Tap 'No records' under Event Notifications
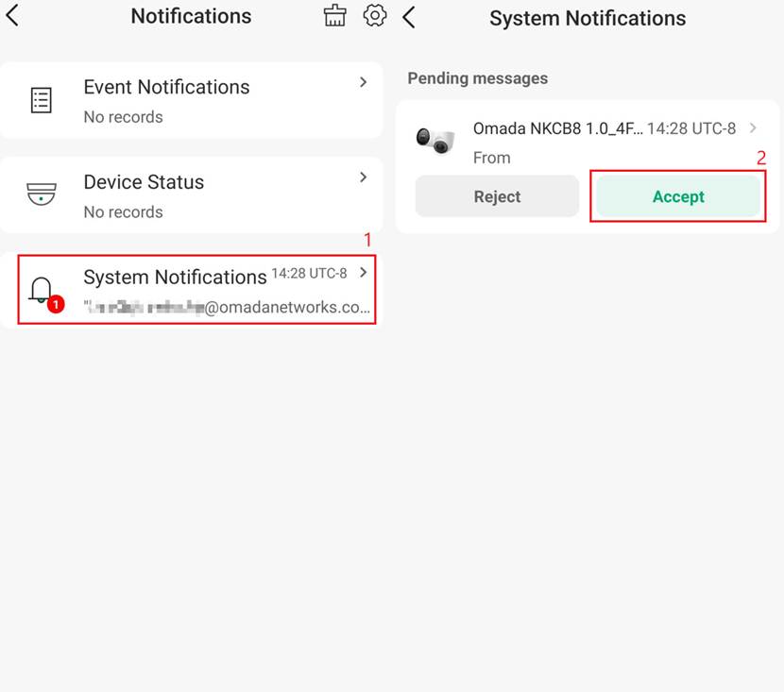 [123, 117]
